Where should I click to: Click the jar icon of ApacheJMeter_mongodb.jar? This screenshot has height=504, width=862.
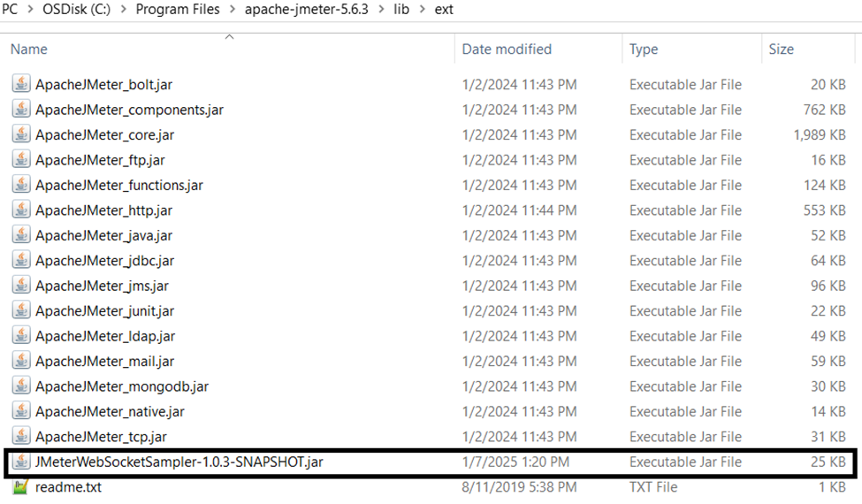point(21,386)
